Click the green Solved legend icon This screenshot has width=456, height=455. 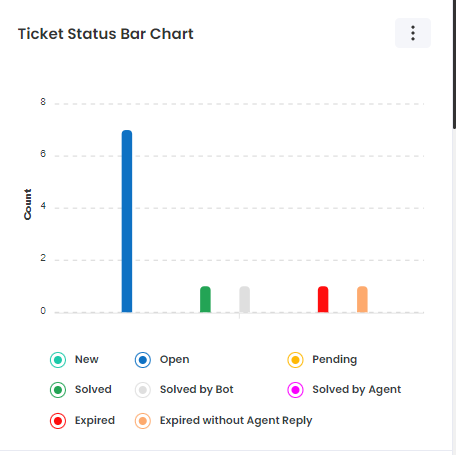(58, 390)
